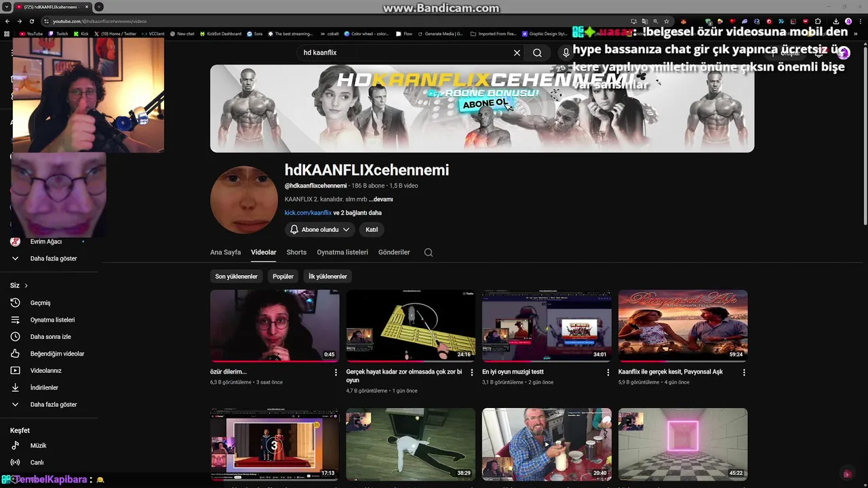Reload the page with browser refresh

(31, 21)
